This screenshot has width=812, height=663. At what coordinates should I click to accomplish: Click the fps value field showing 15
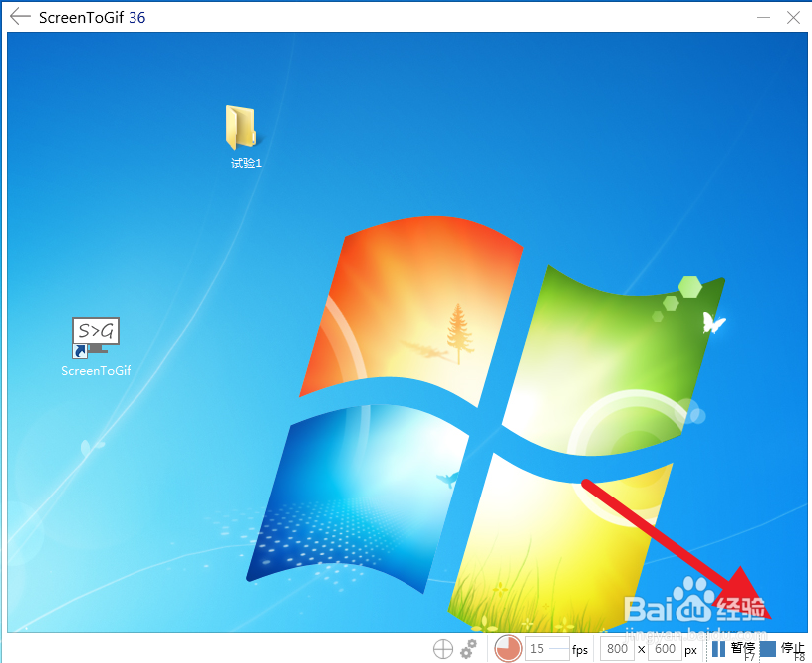[x=547, y=648]
